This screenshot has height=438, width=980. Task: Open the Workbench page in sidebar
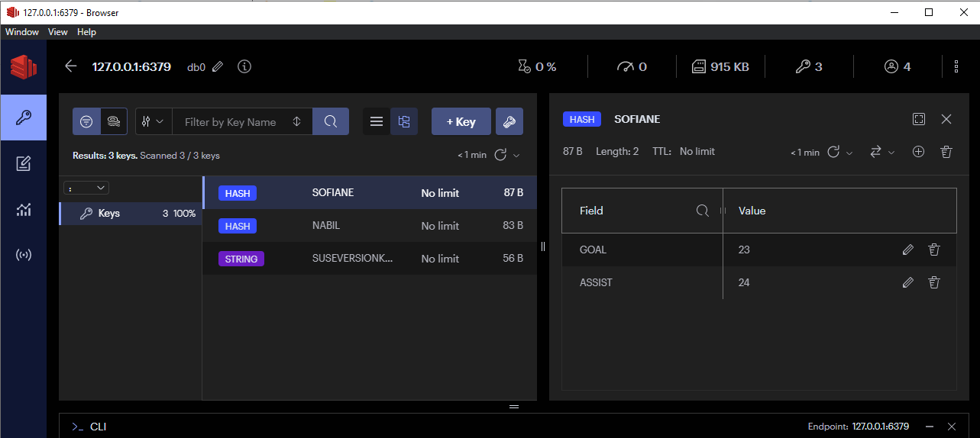[23, 163]
